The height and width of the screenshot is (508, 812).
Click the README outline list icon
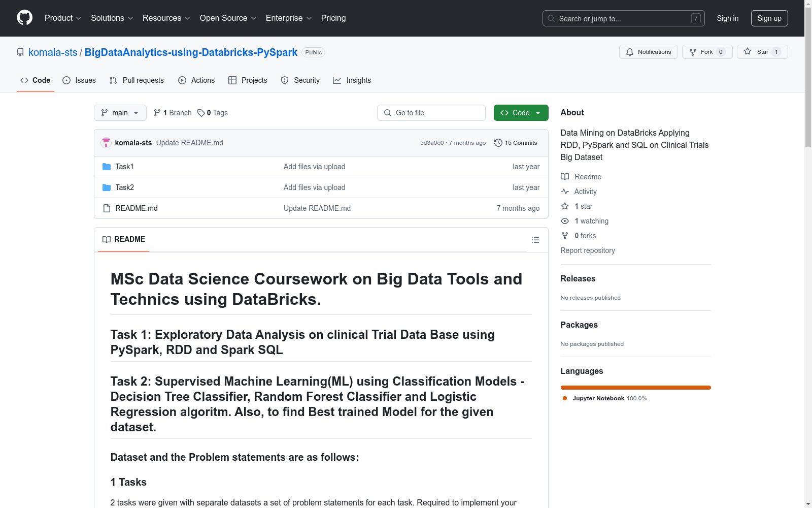pyautogui.click(x=535, y=240)
